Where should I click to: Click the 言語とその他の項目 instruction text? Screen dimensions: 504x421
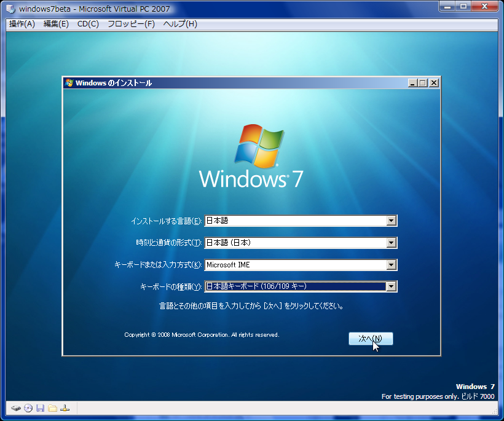tap(251, 306)
